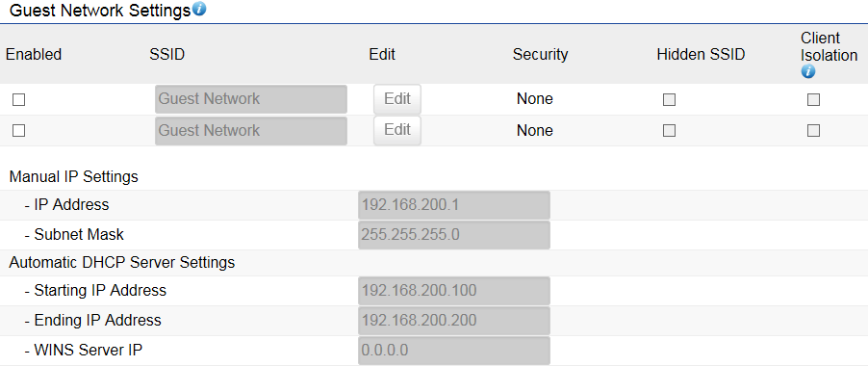Click the SSID column header
The width and height of the screenshot is (868, 366).
pyautogui.click(x=166, y=54)
